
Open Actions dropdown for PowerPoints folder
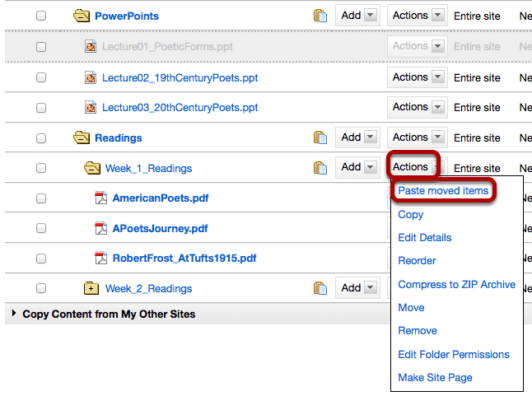[x=418, y=16]
